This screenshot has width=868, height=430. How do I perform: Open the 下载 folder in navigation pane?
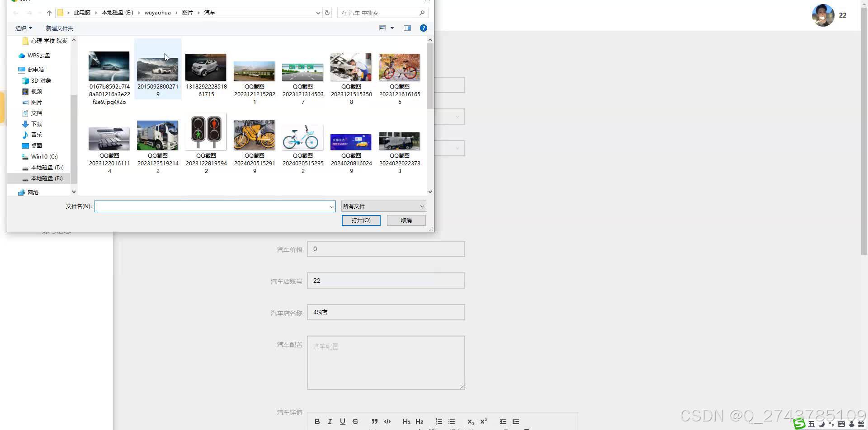click(36, 124)
